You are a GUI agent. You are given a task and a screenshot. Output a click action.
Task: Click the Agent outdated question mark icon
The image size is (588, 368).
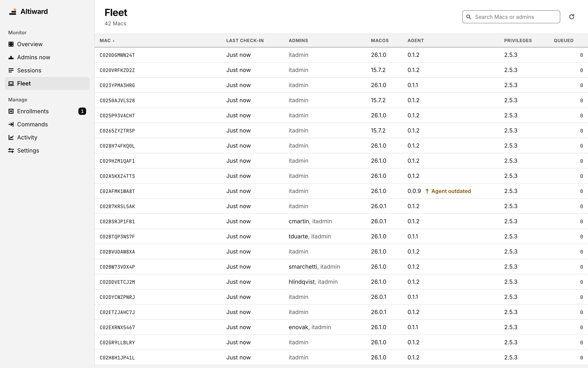click(x=427, y=191)
